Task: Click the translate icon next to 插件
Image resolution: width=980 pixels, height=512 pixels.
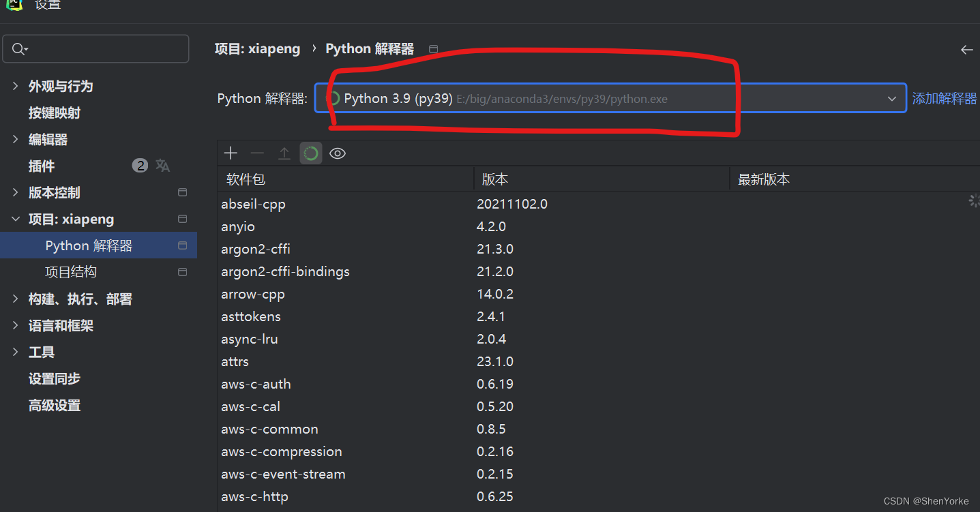Action: [x=162, y=166]
